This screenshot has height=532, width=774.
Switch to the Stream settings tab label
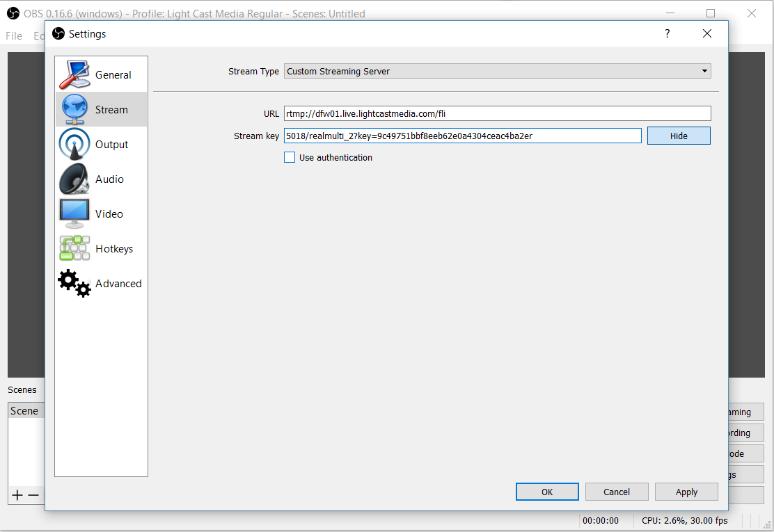tap(111, 109)
